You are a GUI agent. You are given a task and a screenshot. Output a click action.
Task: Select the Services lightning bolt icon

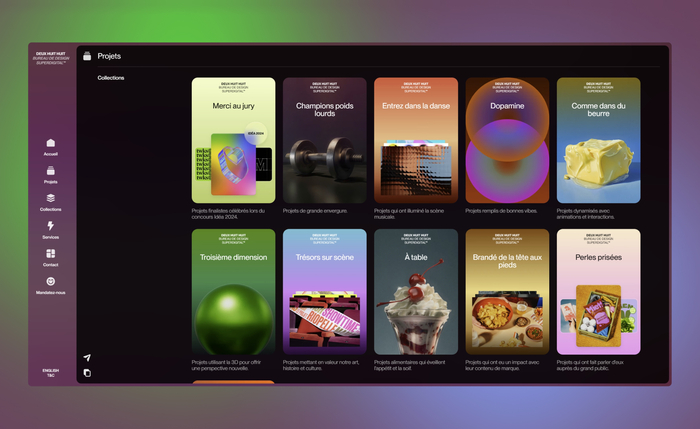click(50, 227)
